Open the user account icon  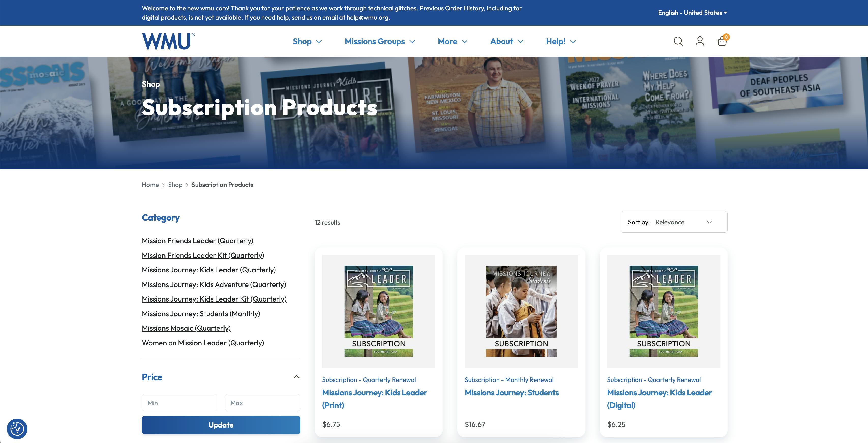(700, 41)
